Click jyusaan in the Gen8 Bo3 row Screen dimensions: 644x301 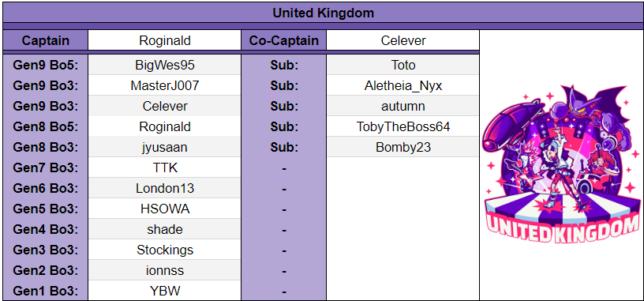165,147
